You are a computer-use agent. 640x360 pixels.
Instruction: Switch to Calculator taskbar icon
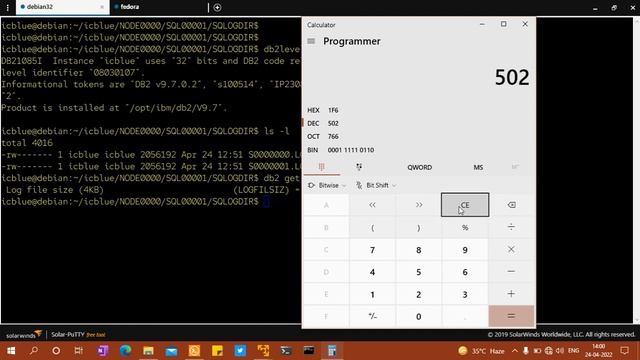332,351
